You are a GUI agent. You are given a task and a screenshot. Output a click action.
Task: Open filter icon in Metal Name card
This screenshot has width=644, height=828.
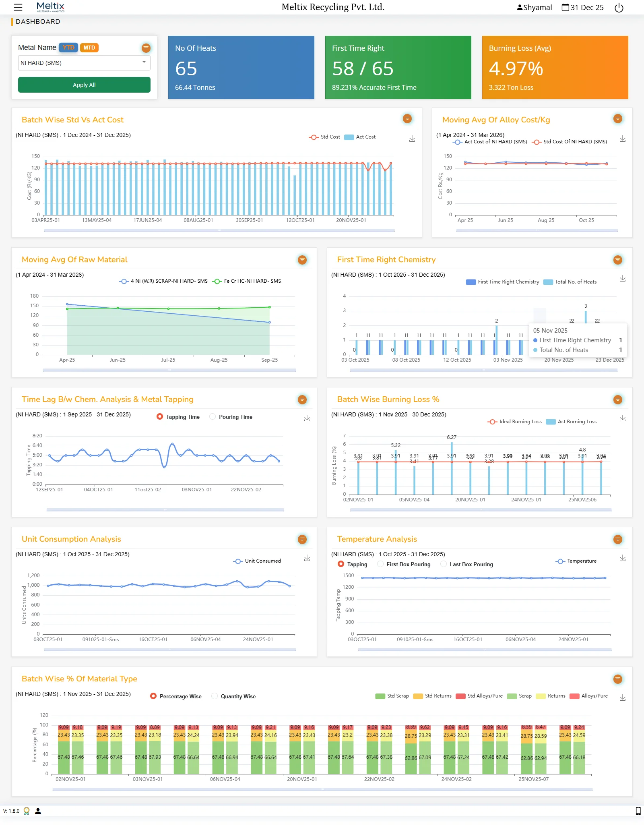click(x=146, y=48)
